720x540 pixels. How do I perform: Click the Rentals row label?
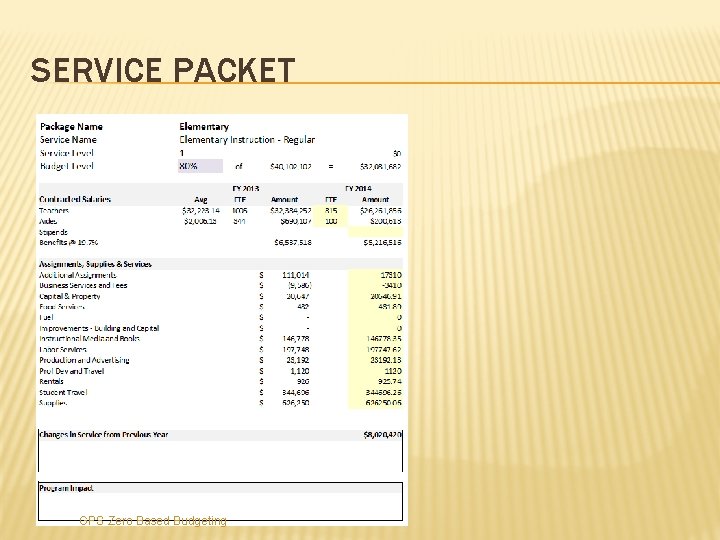coord(51,382)
